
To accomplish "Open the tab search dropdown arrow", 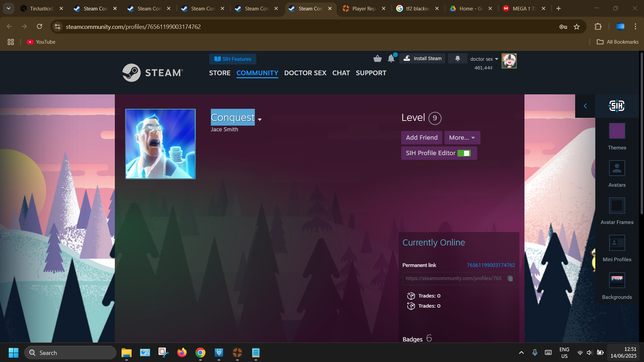I will (8, 8).
